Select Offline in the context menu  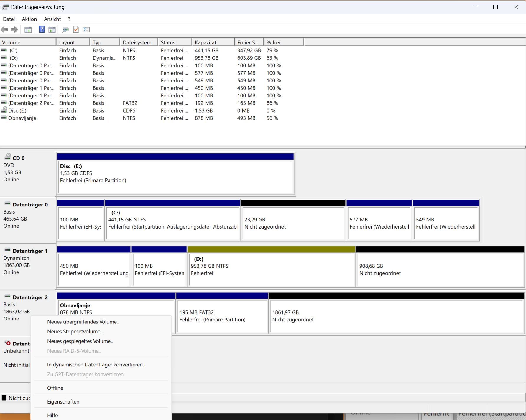101,388
